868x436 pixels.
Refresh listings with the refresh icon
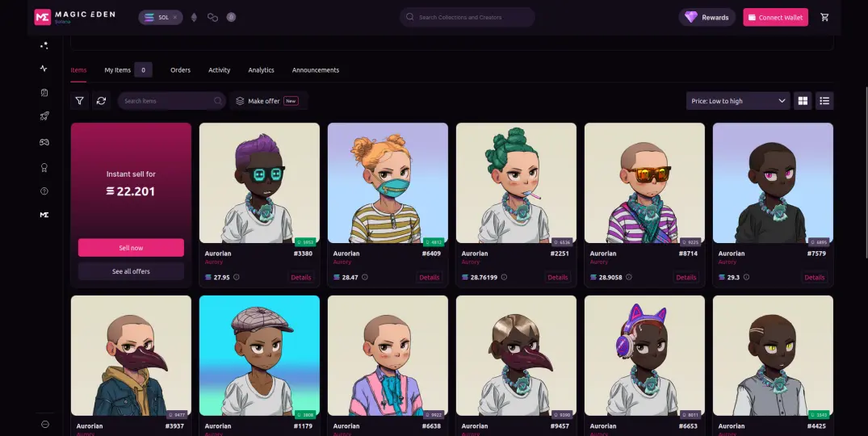click(x=101, y=101)
